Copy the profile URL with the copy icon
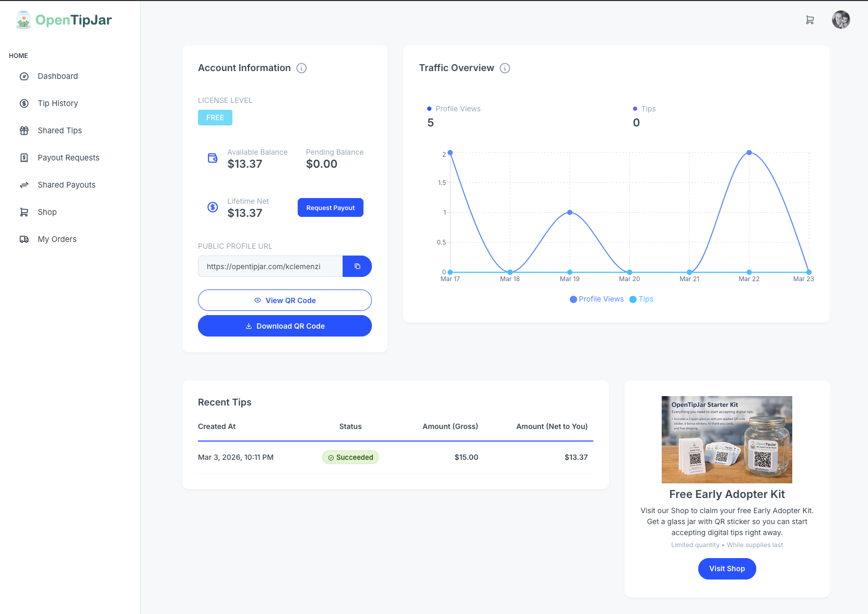 357,266
